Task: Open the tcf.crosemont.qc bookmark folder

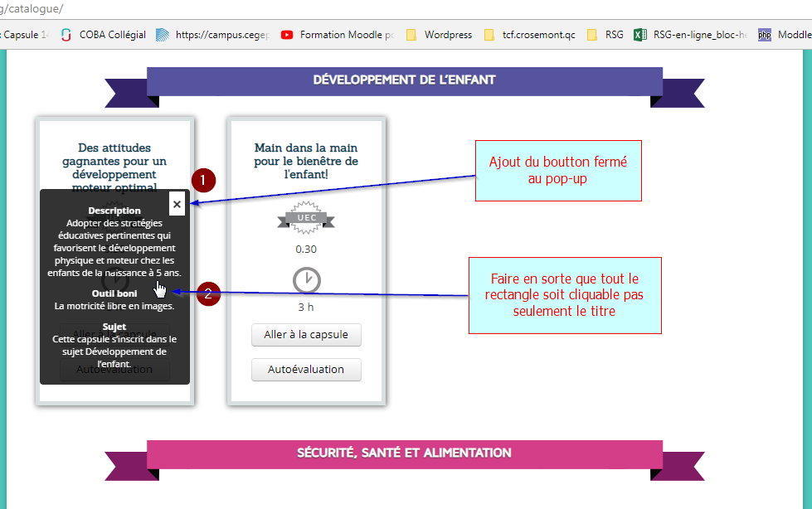Action: coord(529,35)
